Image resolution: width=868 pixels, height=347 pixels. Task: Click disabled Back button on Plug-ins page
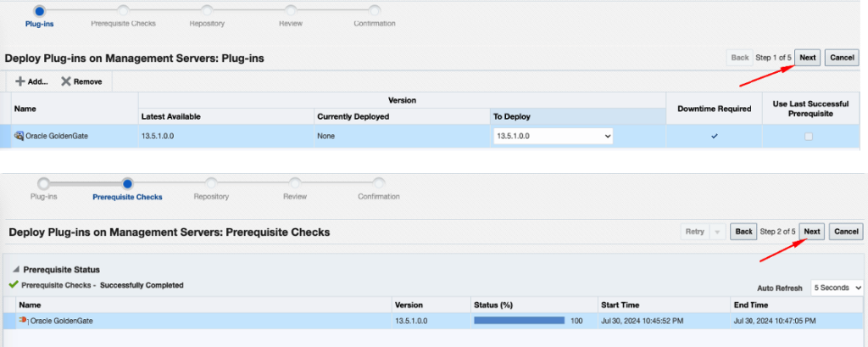pyautogui.click(x=739, y=58)
